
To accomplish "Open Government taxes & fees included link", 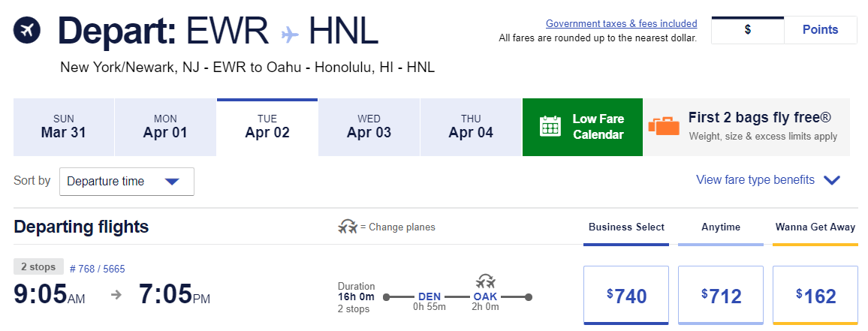I will [621, 24].
